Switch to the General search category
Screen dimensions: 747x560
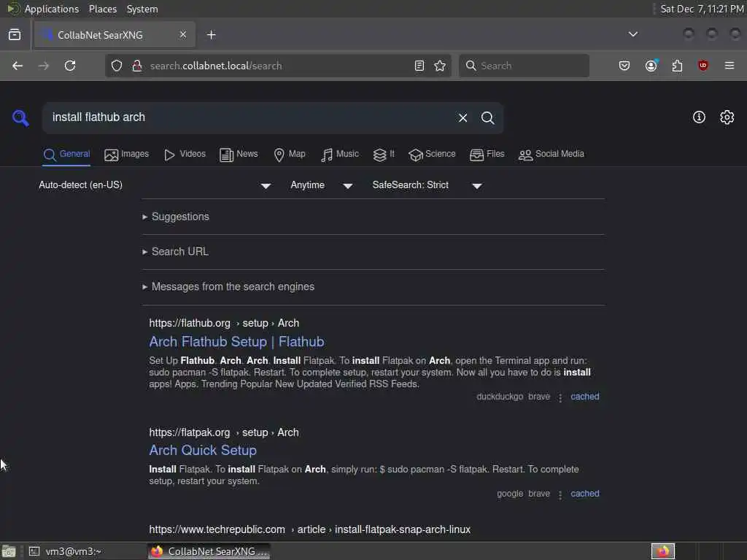pos(66,155)
